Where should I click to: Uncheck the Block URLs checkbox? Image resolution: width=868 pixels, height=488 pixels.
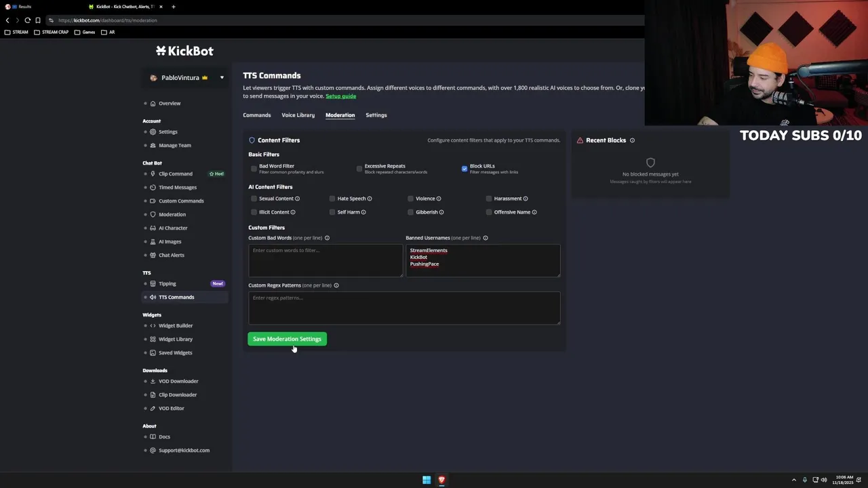[465, 168]
